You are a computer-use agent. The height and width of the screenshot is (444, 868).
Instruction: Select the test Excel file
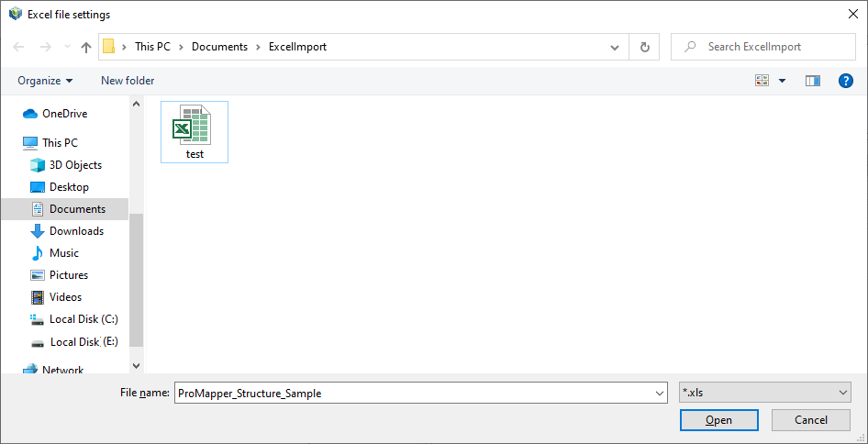[195, 132]
